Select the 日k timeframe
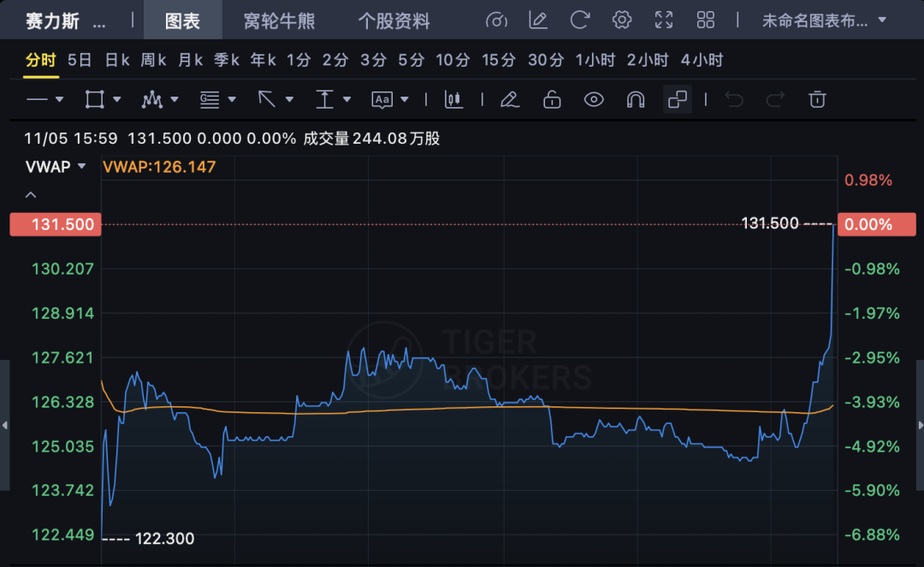Image resolution: width=924 pixels, height=567 pixels. pos(117,60)
